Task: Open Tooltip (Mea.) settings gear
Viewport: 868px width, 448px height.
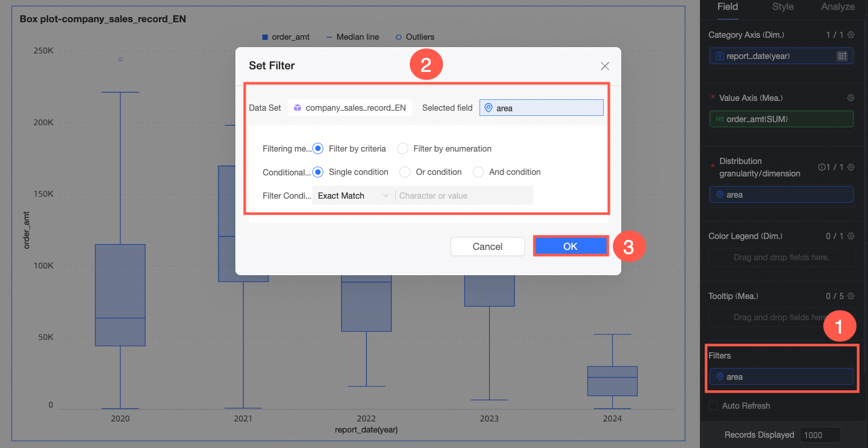Action: click(x=851, y=296)
